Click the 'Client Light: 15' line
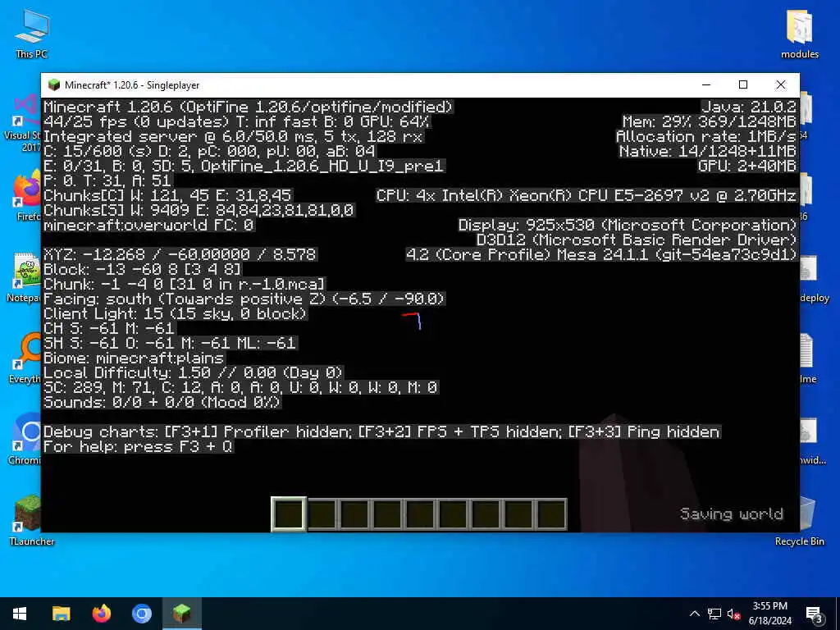This screenshot has width=840, height=630. point(175,313)
